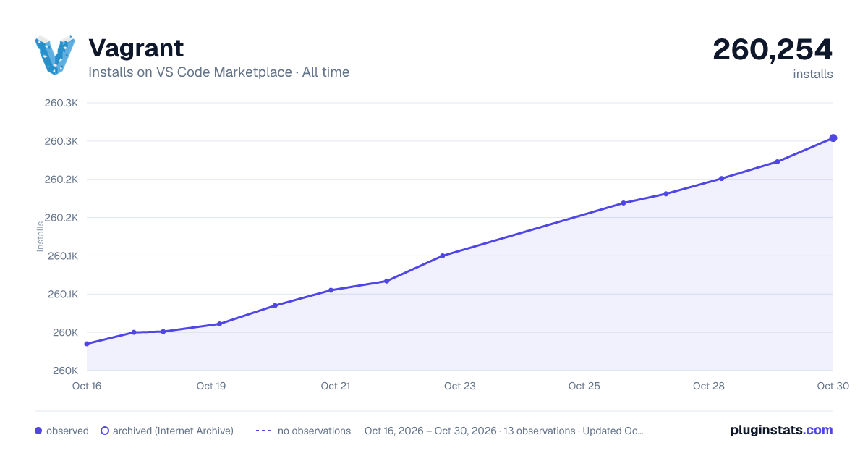868x456 pixels.
Task: Click the Oct 19 x-axis label
Action: click(211, 386)
